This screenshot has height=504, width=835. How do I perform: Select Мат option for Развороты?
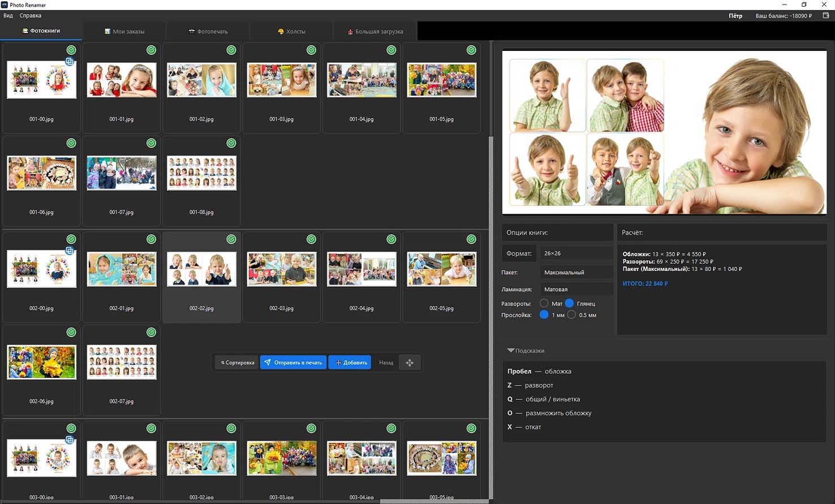[544, 304]
